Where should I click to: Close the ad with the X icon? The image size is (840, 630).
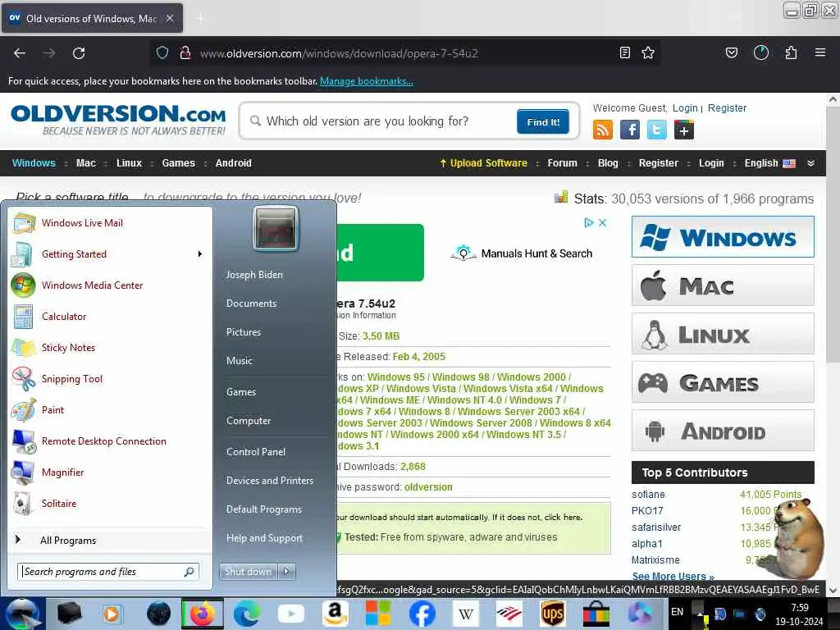point(602,222)
